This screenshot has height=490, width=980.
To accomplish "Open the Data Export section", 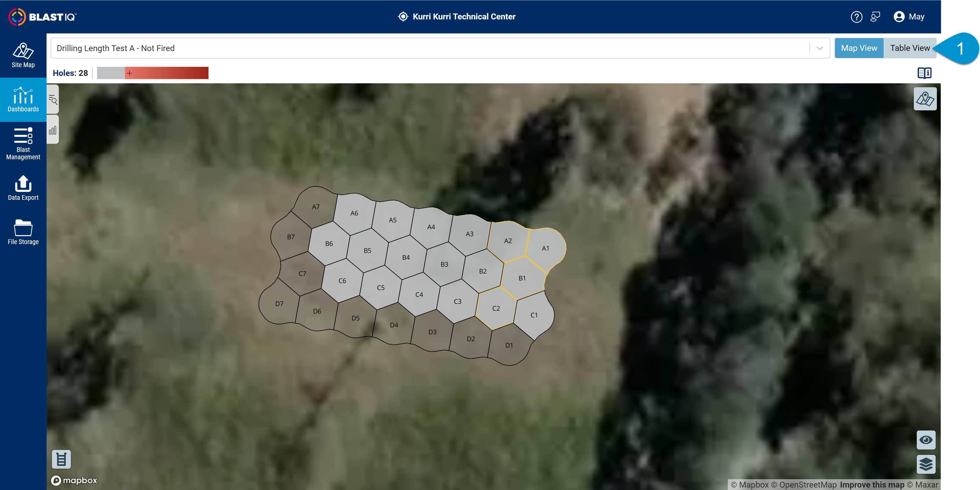I will point(23,188).
